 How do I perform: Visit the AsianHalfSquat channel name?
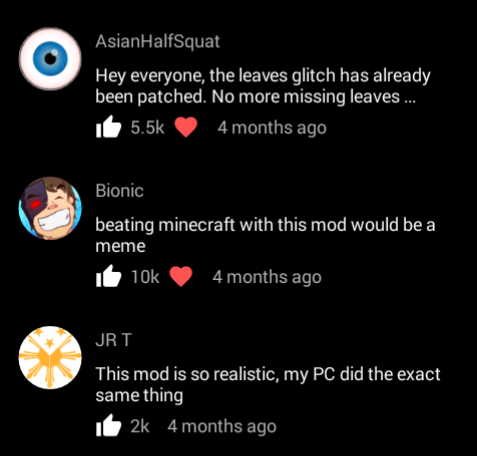click(x=157, y=42)
